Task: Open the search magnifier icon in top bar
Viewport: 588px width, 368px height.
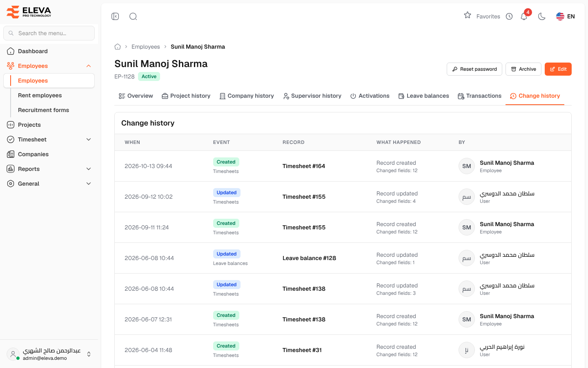Action: pos(133,16)
